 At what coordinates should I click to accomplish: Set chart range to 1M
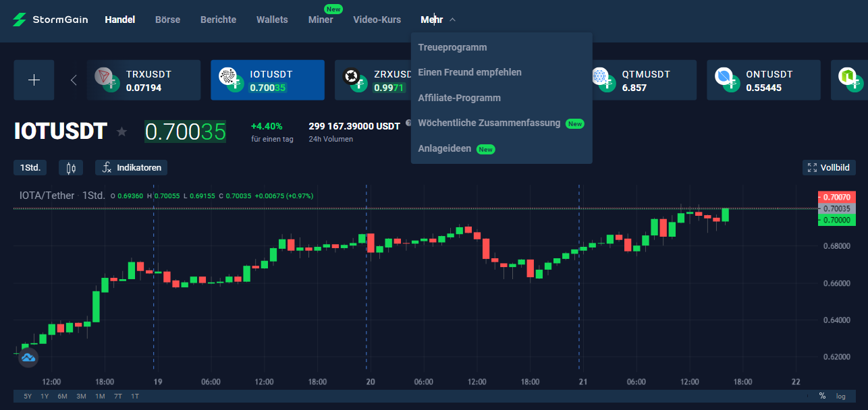tap(100, 396)
